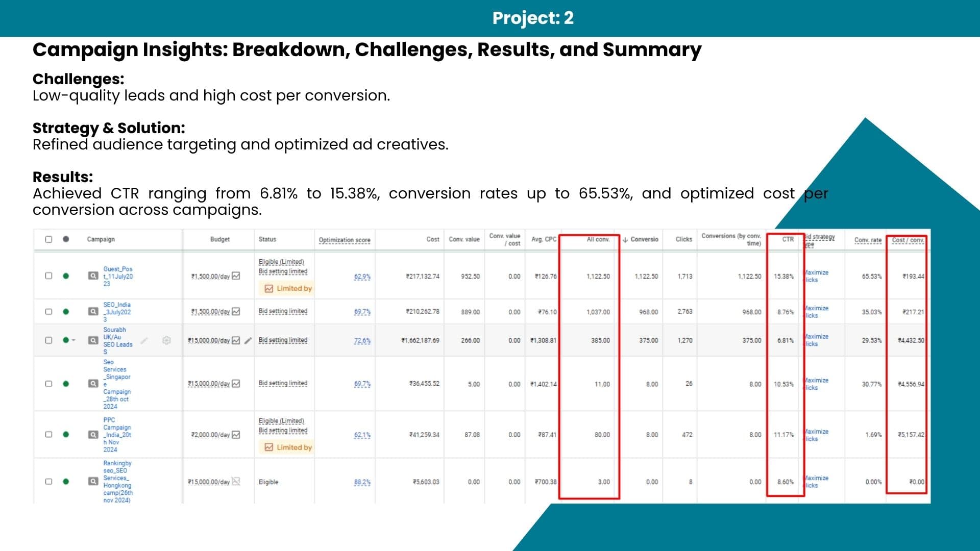Click the search icon beside Seo Services Singapore campaign
Viewport: 980px width, 551px height.
click(93, 384)
